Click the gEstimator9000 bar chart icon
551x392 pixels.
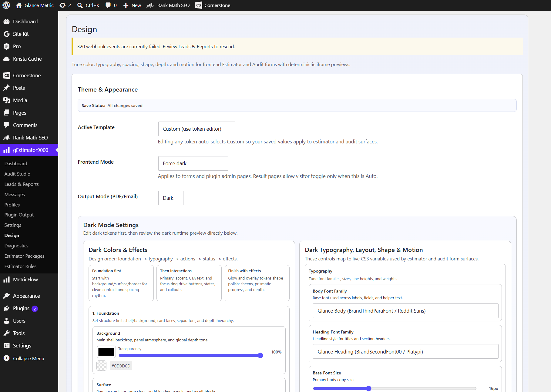tap(7, 150)
